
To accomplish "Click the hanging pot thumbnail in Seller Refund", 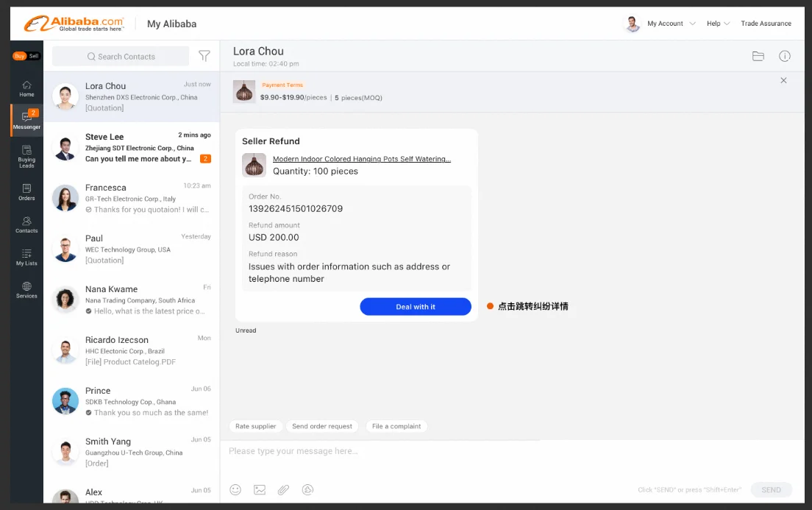I will tap(254, 166).
